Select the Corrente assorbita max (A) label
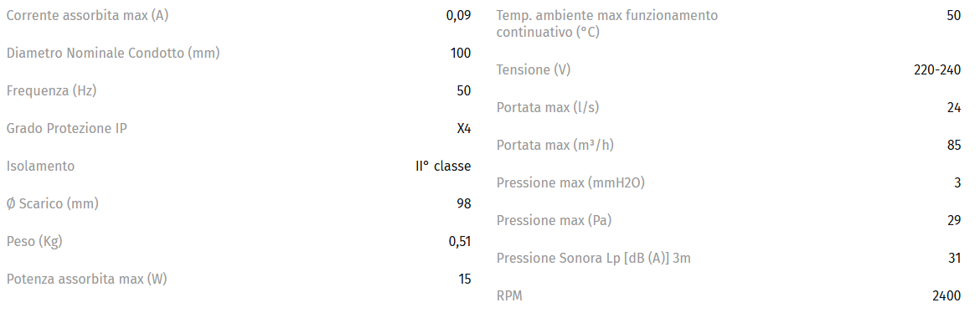This screenshot has width=980, height=313. click(87, 16)
